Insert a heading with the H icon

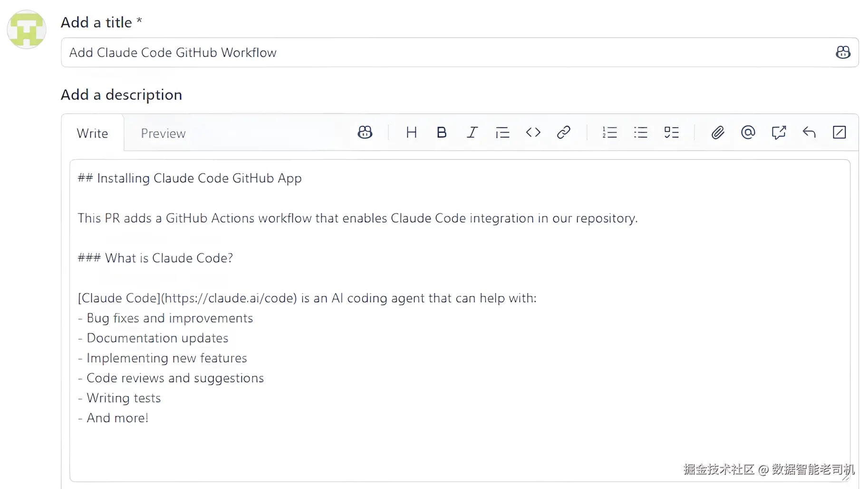point(412,132)
